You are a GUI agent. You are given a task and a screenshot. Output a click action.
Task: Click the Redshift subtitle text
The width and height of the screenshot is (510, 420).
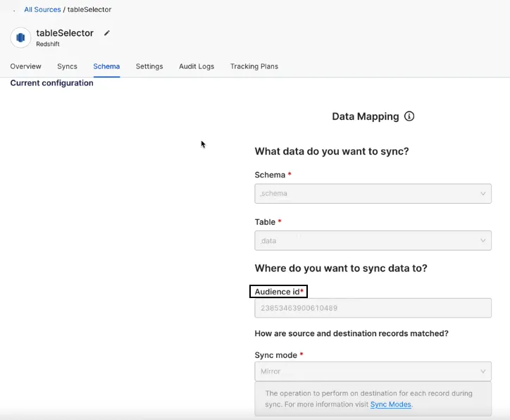[x=48, y=44]
